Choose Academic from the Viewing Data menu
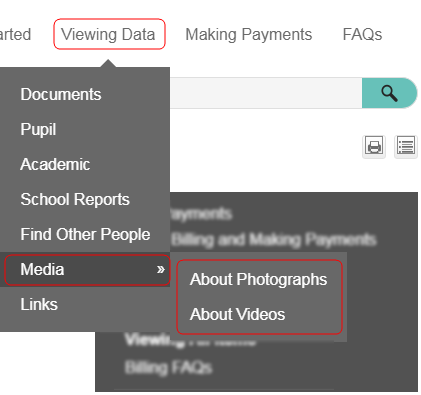421x395 pixels. click(85, 164)
